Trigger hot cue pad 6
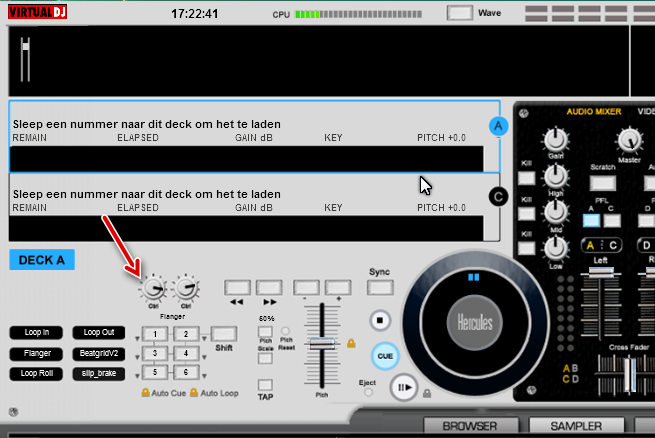This screenshot has width=655, height=438. 186,372
